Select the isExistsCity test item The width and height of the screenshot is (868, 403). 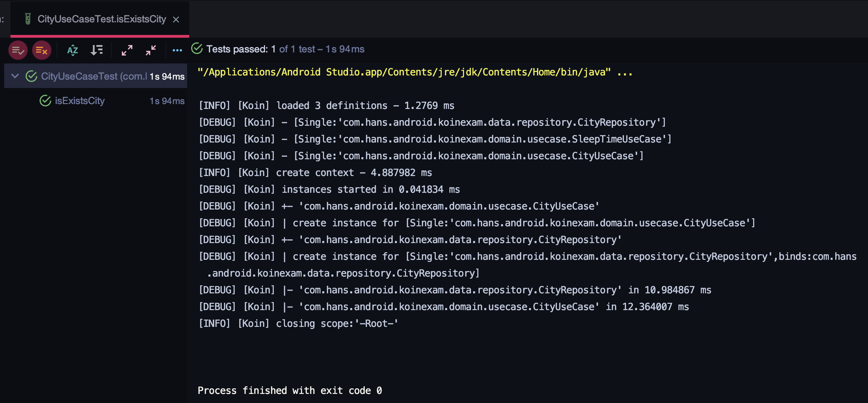coord(80,101)
